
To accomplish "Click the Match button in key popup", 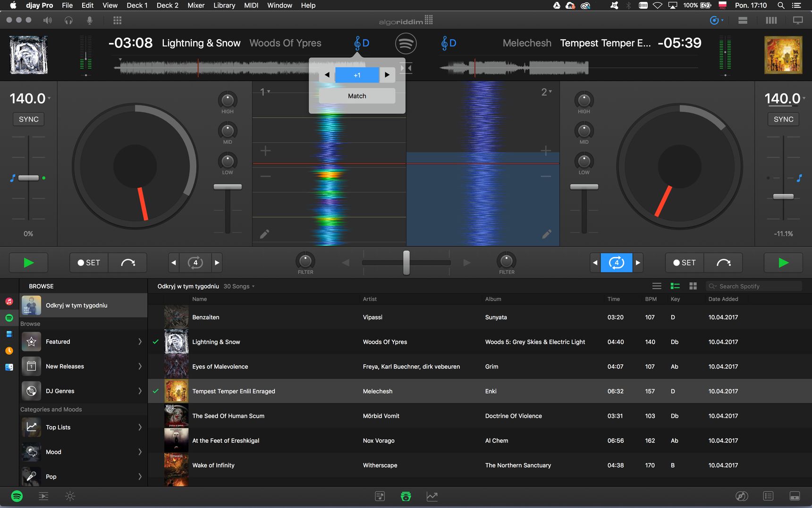I will 357,96.
